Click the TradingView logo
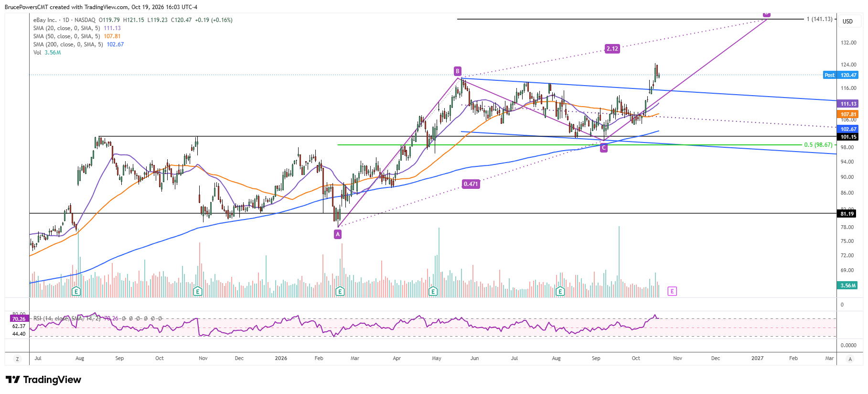Image resolution: width=868 pixels, height=394 pixels. 43,380
